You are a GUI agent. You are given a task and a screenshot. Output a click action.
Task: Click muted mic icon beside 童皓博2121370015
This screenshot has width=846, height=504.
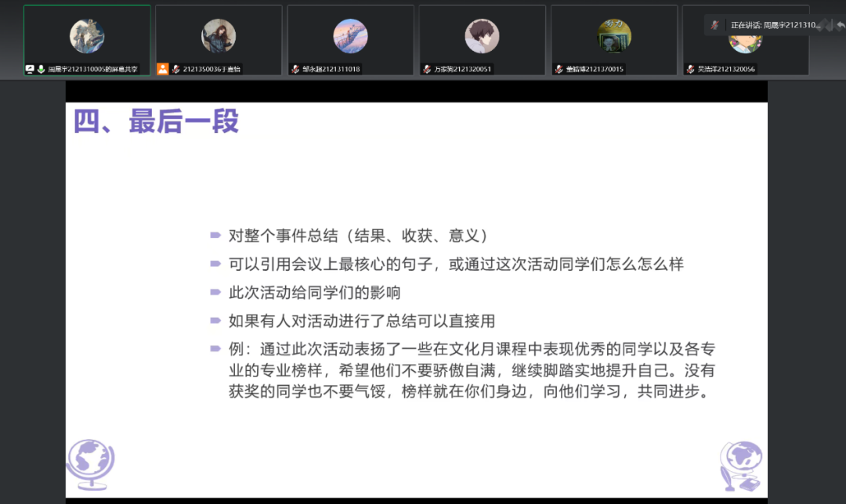point(559,69)
